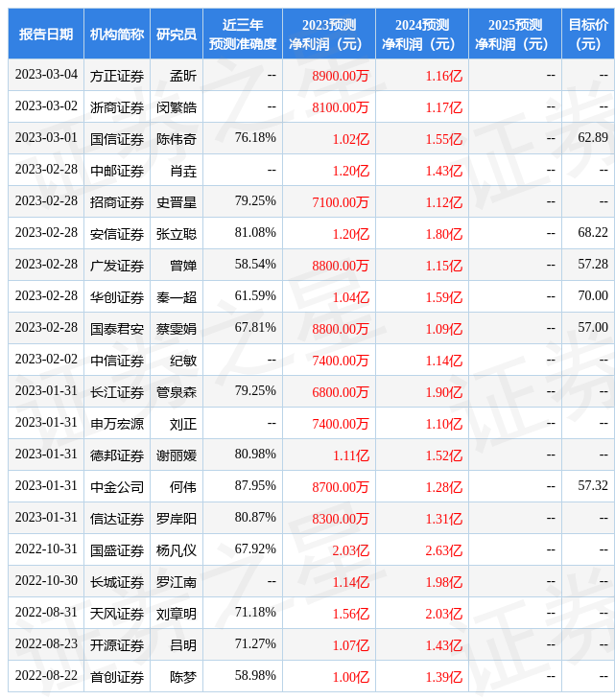The image size is (615, 700).
Task: Select 天风证券 institution cell
Action: pyautogui.click(x=117, y=615)
